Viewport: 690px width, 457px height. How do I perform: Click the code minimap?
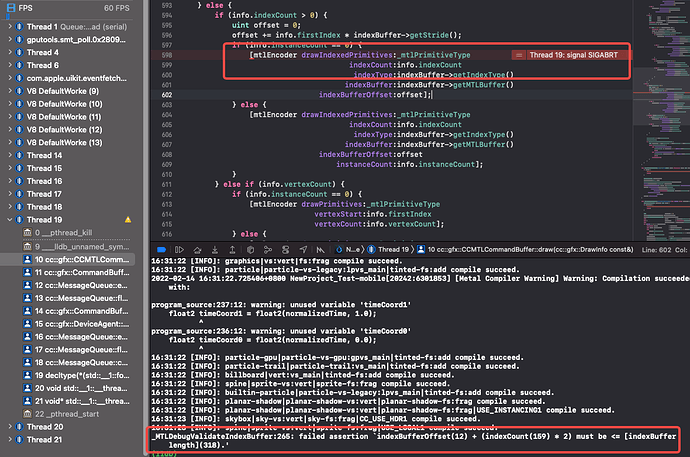pyautogui.click(x=661, y=120)
